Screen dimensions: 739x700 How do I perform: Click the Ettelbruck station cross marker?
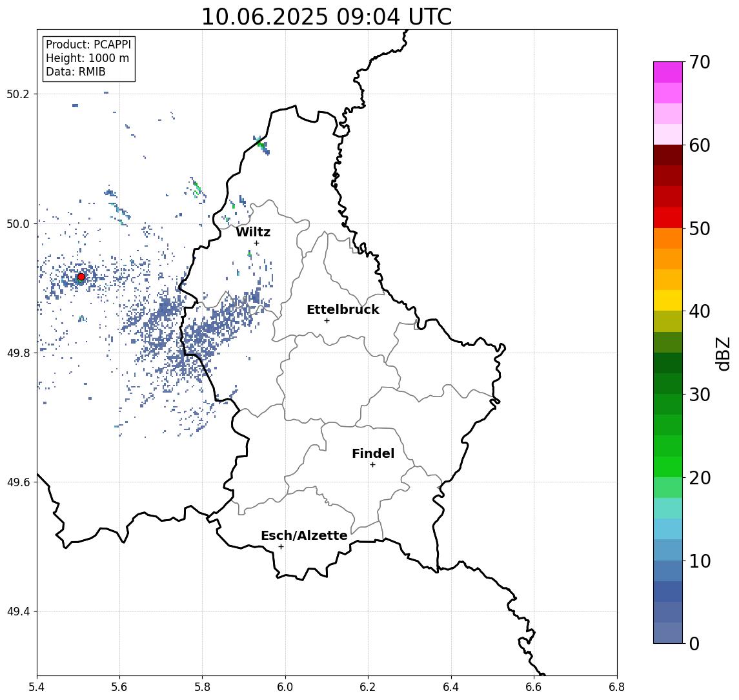tap(327, 321)
